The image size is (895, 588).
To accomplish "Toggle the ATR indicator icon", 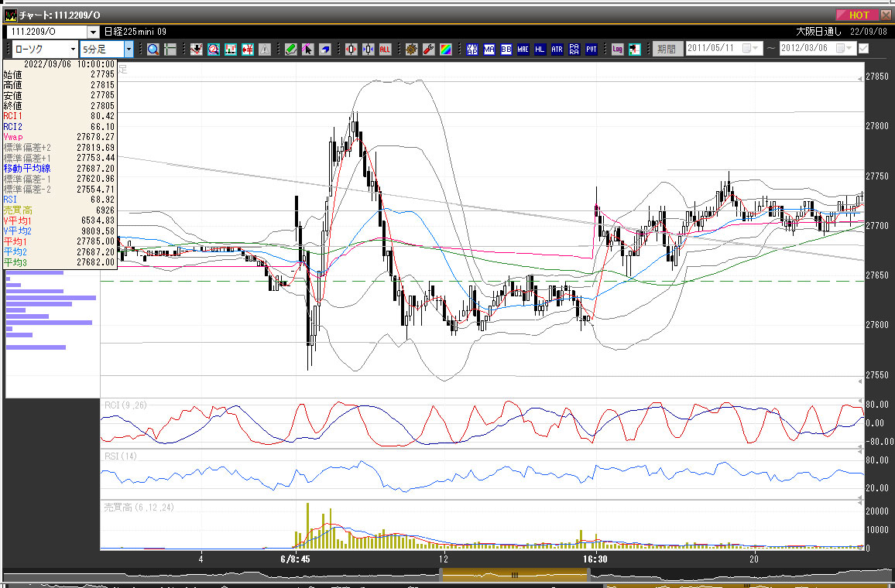I will pyautogui.click(x=557, y=50).
